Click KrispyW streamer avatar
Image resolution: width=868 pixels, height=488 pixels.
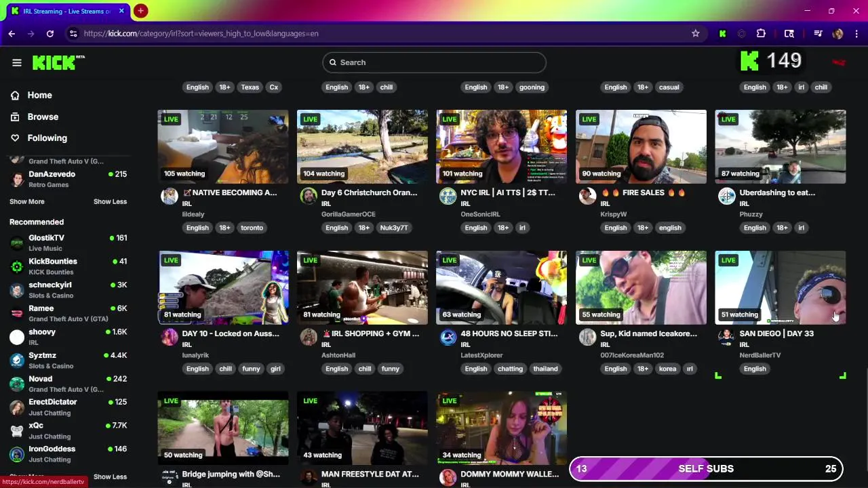[587, 197]
